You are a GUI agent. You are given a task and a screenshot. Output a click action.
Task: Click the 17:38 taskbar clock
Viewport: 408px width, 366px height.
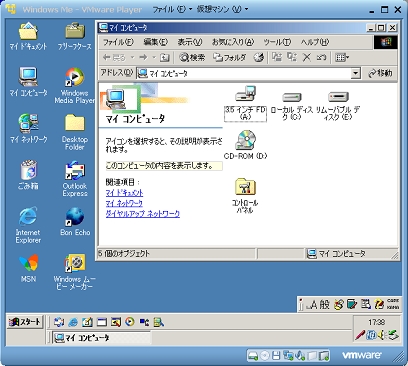pos(377,322)
